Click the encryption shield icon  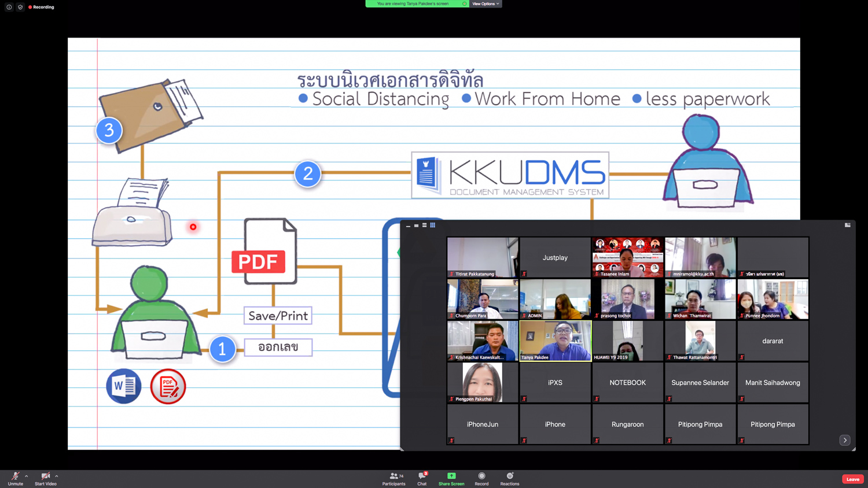[20, 7]
